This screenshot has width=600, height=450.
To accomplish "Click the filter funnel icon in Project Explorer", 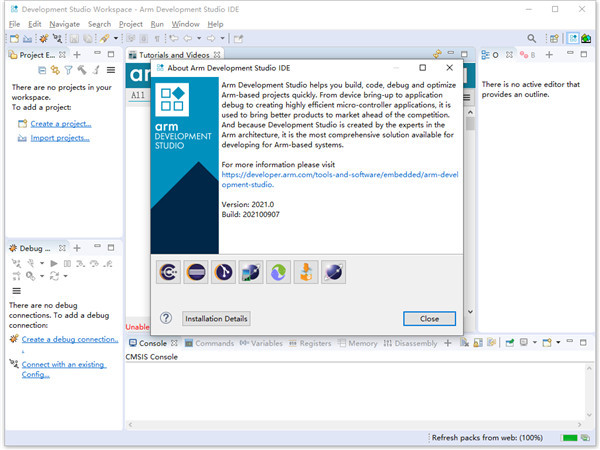I will click(x=68, y=70).
